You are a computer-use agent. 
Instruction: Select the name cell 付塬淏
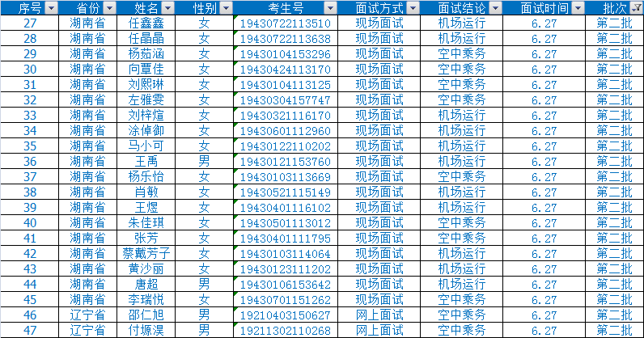coord(146,330)
